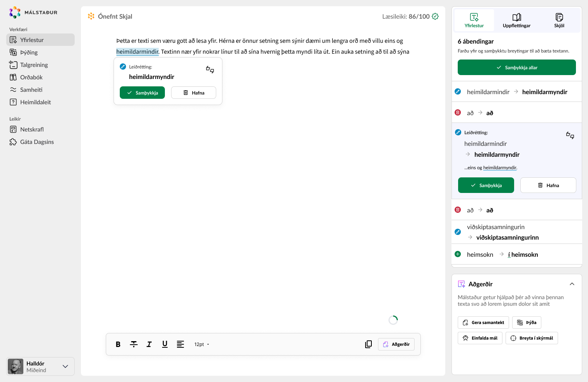Open text alignment options

click(180, 344)
